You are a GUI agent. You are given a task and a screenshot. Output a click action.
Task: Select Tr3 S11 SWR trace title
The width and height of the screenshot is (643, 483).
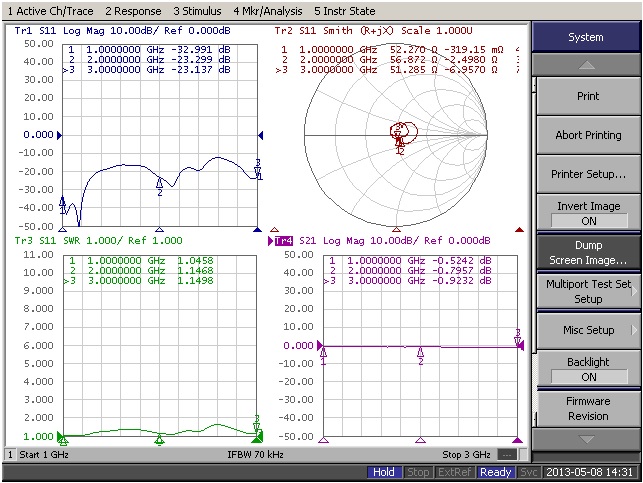[x=98, y=240]
